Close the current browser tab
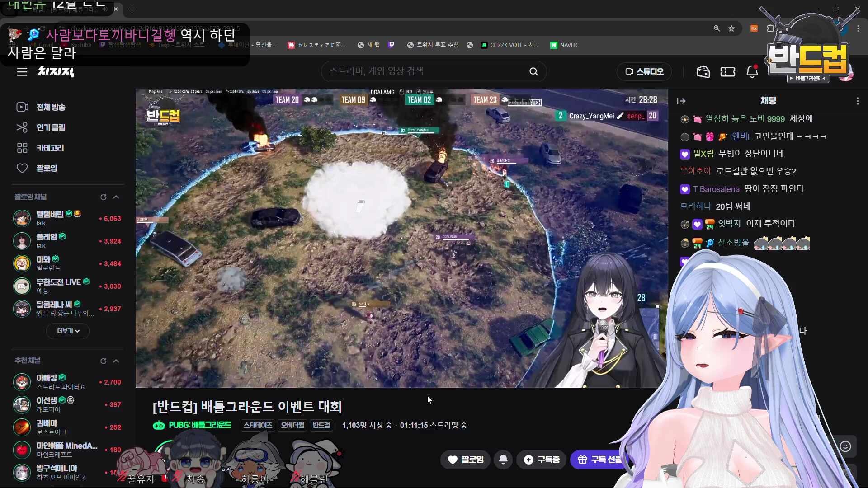 116,9
